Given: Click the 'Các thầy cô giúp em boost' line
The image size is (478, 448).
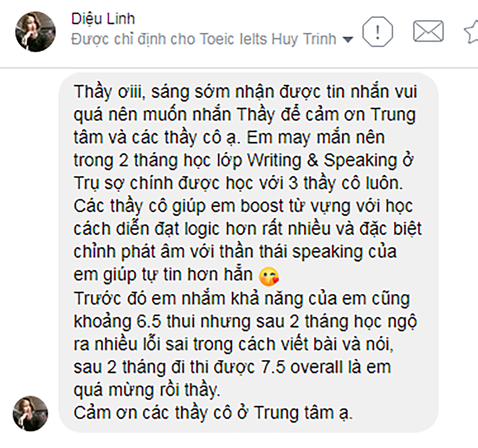Looking at the screenshot, I should 243,206.
